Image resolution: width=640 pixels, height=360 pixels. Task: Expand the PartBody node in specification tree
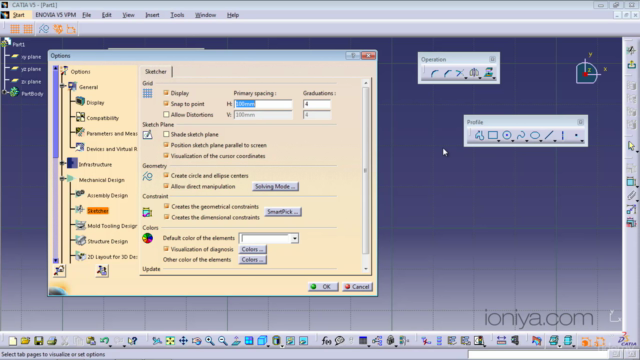[4, 93]
